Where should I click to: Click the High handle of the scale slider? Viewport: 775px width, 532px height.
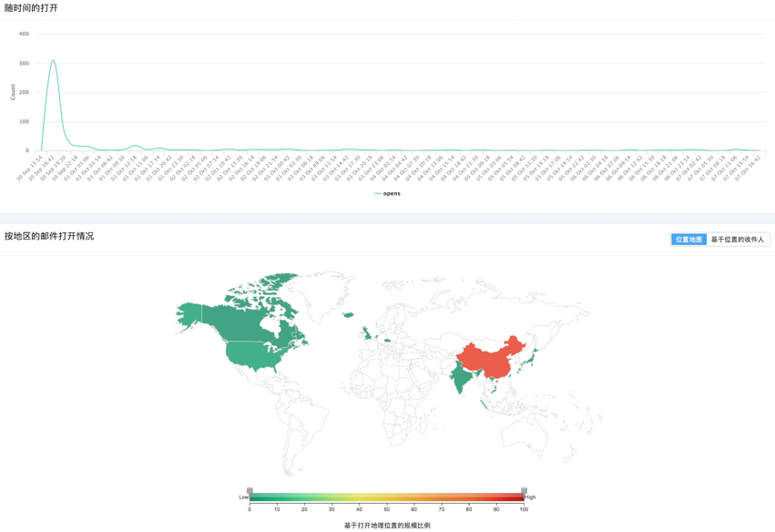click(x=524, y=492)
